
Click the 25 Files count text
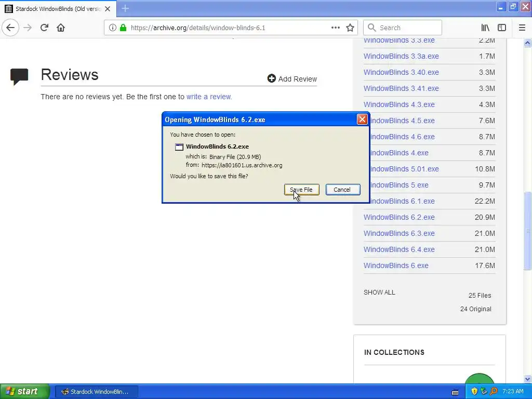[480, 296]
